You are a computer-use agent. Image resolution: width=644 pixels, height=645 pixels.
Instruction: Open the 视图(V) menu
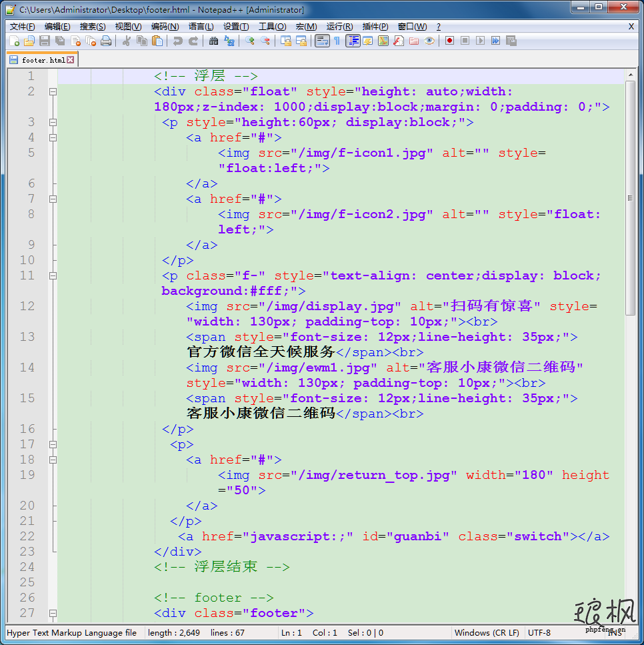click(128, 27)
